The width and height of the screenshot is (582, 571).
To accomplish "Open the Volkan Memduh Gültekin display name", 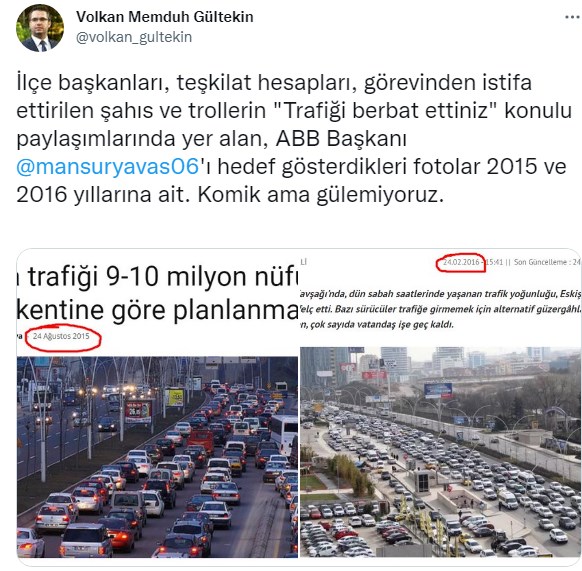I will pyautogui.click(x=164, y=17).
